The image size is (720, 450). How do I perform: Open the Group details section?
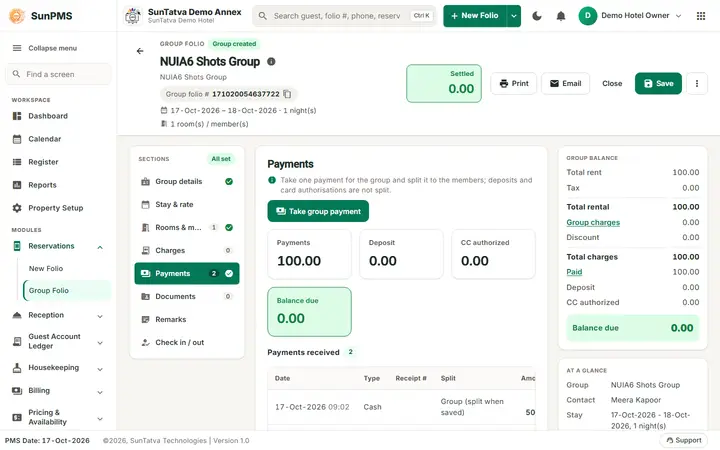(187, 182)
